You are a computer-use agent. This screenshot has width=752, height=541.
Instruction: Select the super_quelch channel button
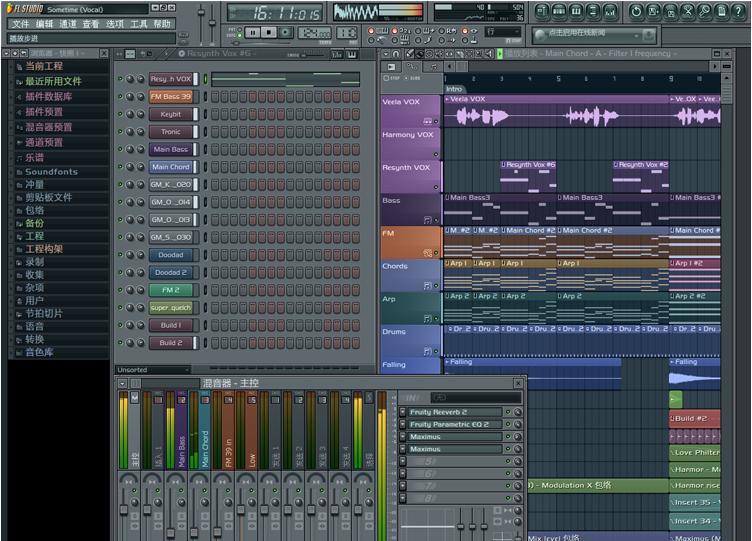pyautogui.click(x=171, y=307)
